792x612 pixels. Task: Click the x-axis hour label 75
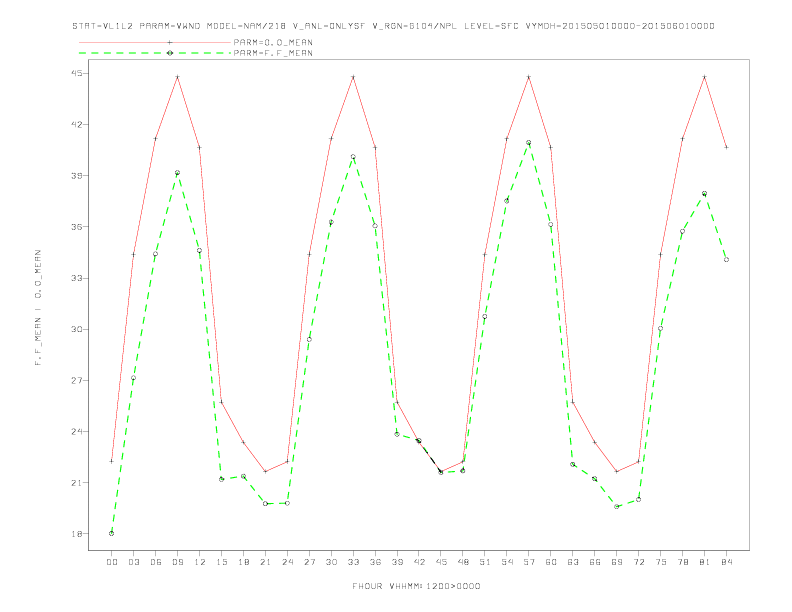pyautogui.click(x=661, y=562)
